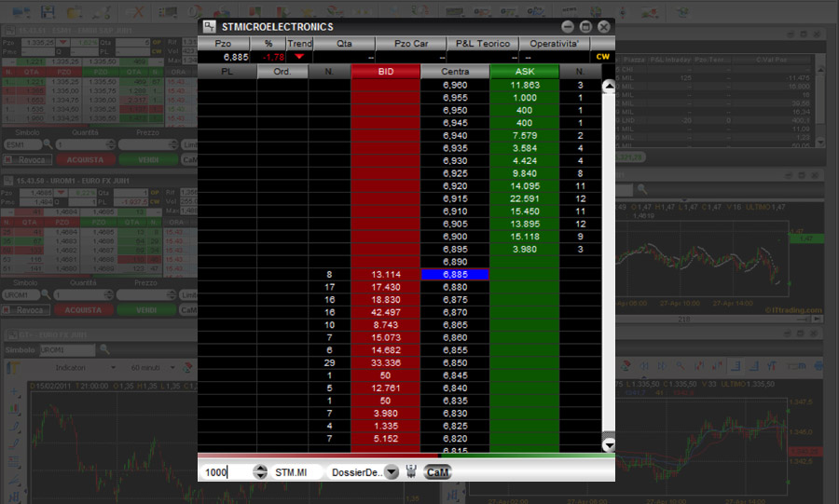Click the P&L Teorico header cell
This screenshot has width=839, height=504.
click(483, 43)
